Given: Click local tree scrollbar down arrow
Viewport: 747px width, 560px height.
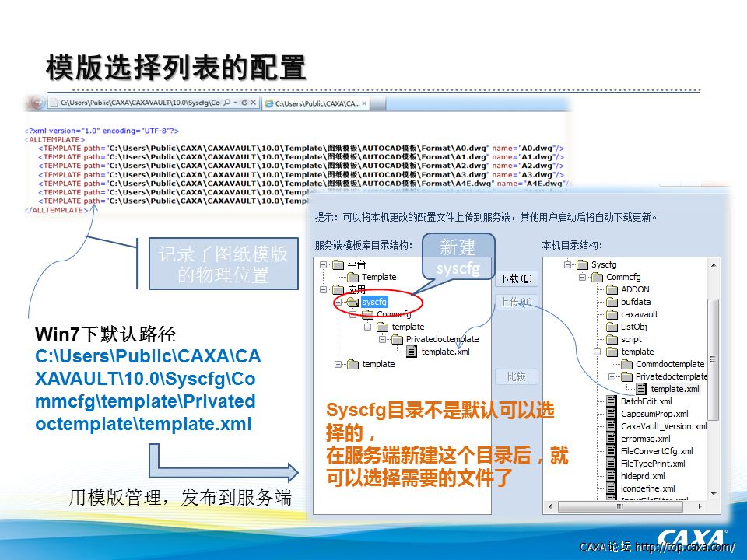Looking at the screenshot, I should (x=714, y=494).
